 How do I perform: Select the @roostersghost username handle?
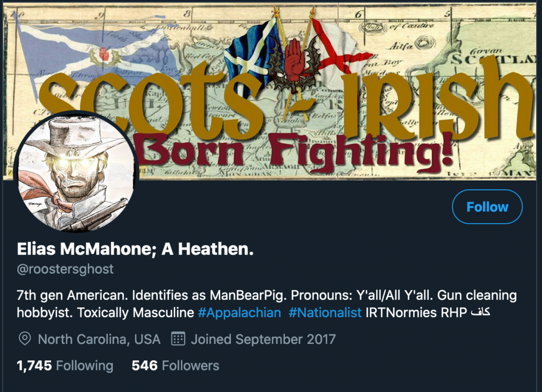[65, 269]
